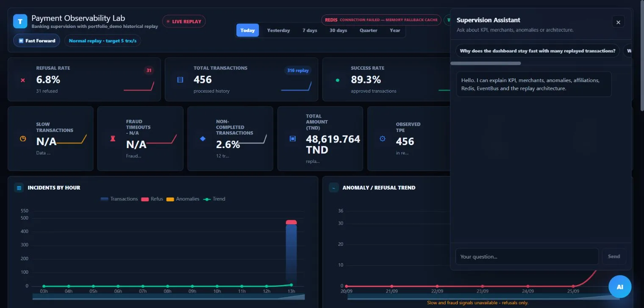Viewport: 644px width, 308px height.
Task: Click the 316 replay badge
Action: pos(298,71)
